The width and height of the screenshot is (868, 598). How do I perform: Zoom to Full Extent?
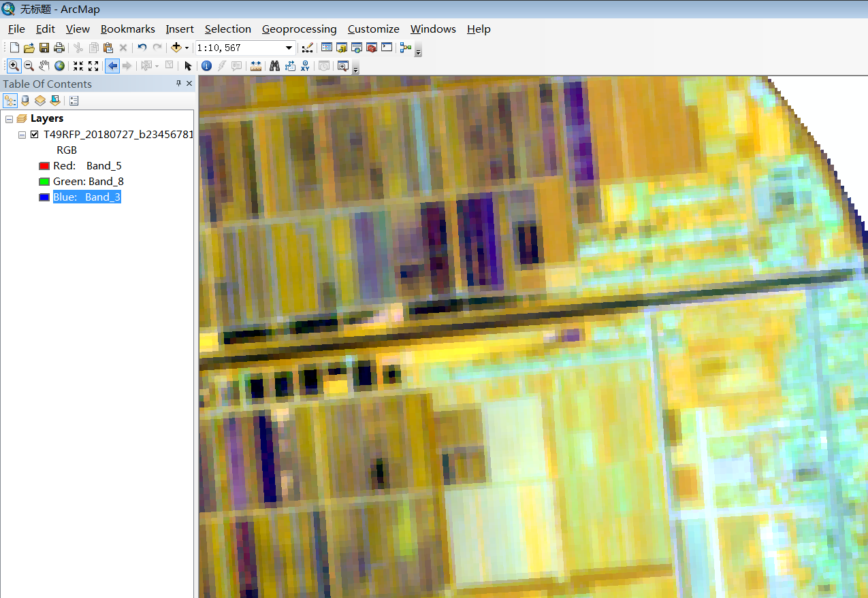(x=59, y=66)
